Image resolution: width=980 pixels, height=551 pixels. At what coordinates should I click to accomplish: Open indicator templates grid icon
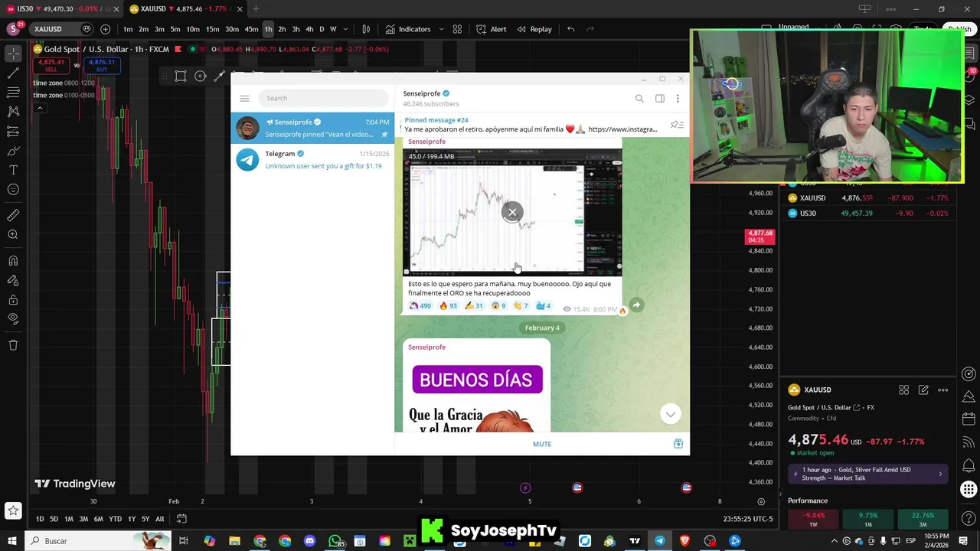(457, 29)
